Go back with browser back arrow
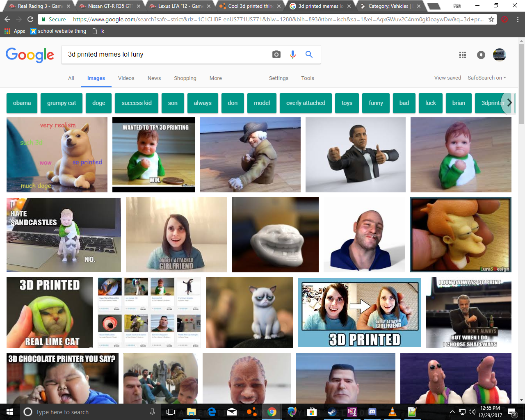 (7, 19)
